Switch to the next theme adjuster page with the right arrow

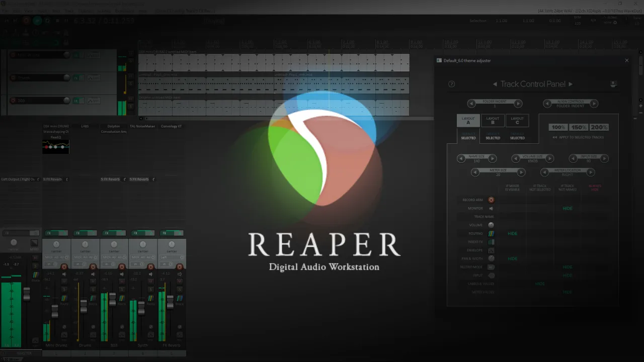(571, 84)
